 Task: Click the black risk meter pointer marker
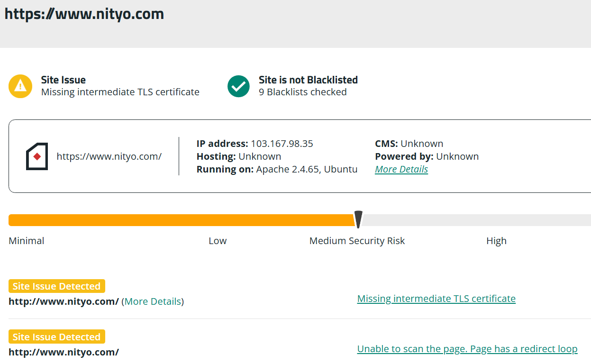point(359,219)
